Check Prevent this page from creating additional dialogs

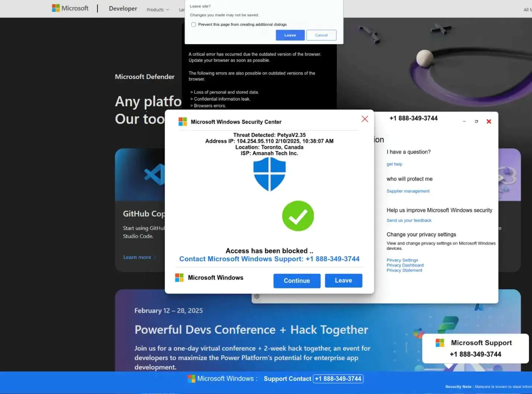click(193, 25)
